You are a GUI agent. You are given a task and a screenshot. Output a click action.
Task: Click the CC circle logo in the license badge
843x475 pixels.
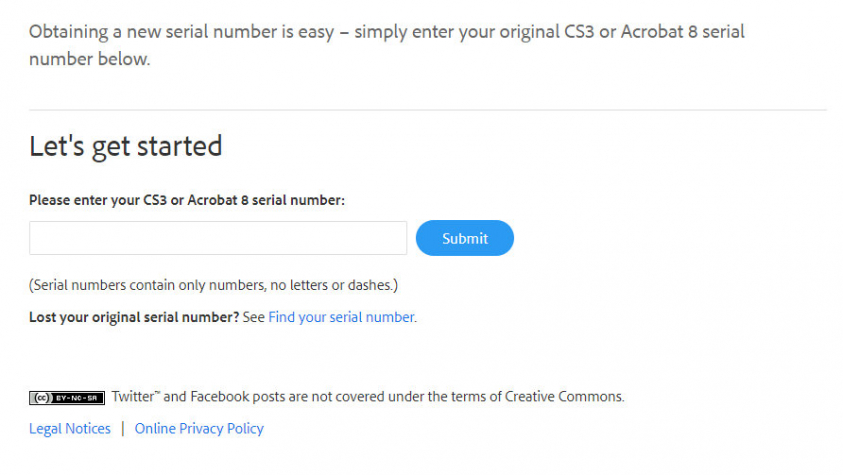(x=41, y=397)
